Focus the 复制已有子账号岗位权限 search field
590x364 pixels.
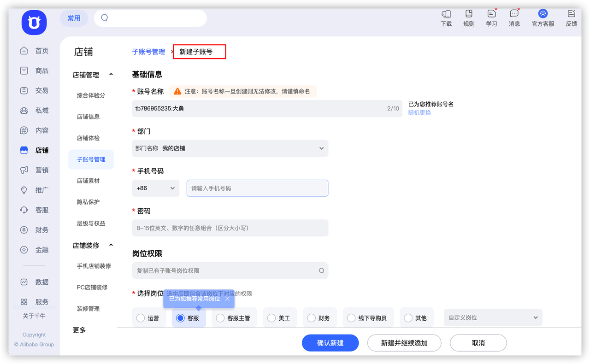(230, 271)
